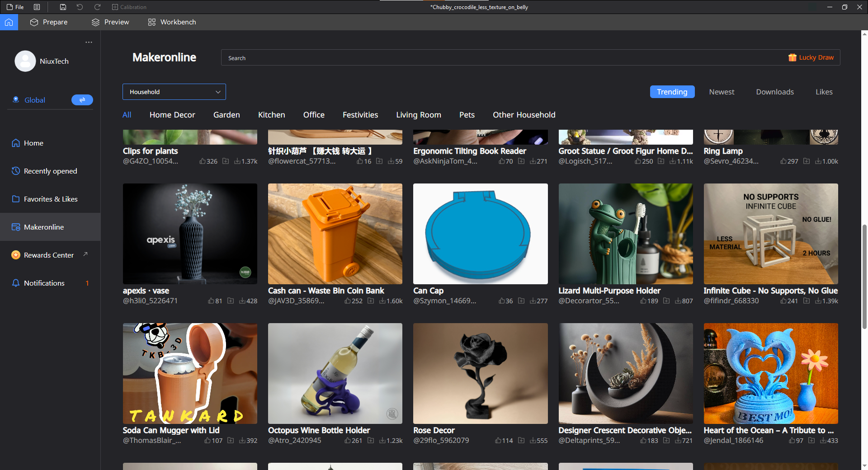Toggle the Global region switch

click(82, 100)
